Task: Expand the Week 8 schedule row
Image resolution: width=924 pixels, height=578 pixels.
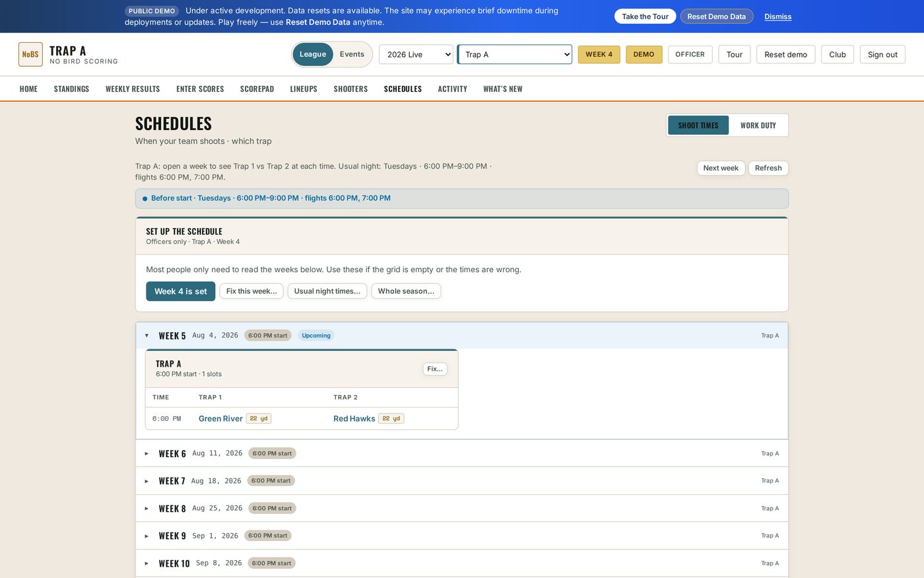Action: [461, 508]
